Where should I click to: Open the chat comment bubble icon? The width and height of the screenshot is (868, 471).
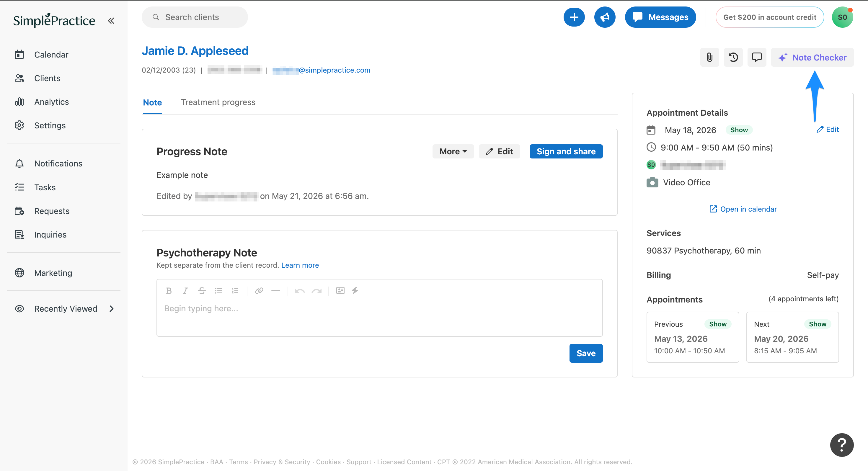(757, 57)
